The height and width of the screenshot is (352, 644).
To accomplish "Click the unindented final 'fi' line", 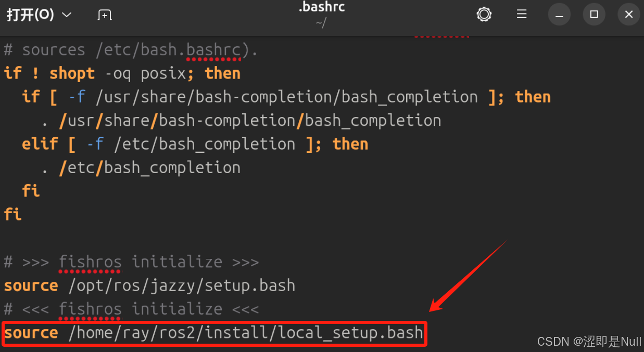I will pos(12,214).
